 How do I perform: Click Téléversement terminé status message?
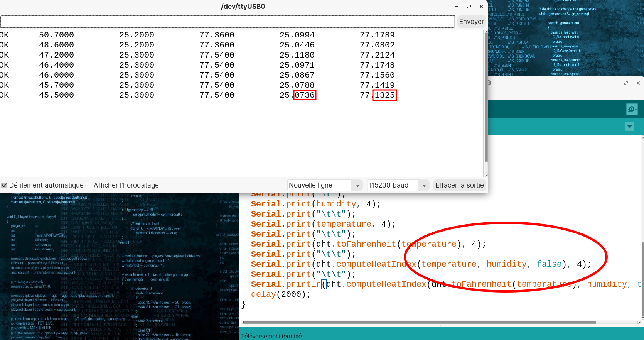[271, 336]
